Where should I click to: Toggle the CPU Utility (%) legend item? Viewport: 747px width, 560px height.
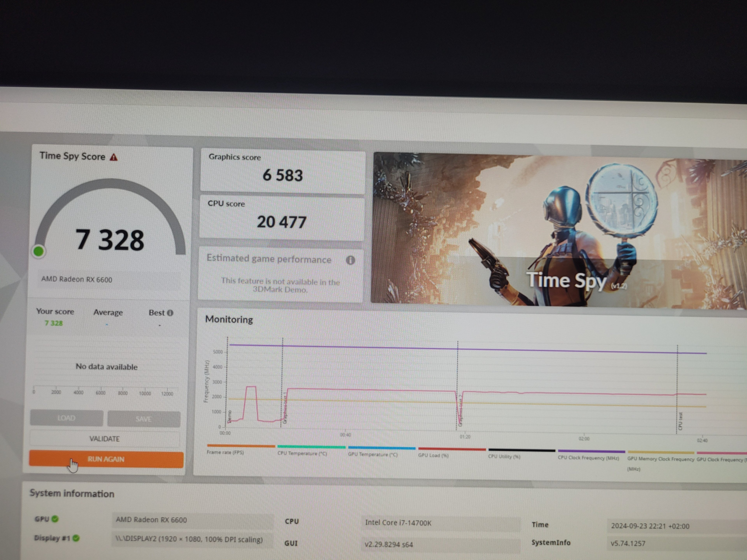pos(521,454)
